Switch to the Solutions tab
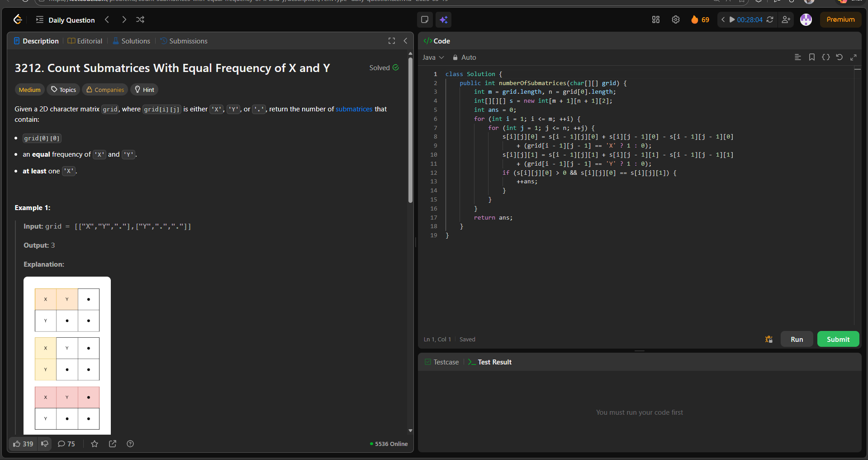Image resolution: width=868 pixels, height=460 pixels. (x=131, y=41)
